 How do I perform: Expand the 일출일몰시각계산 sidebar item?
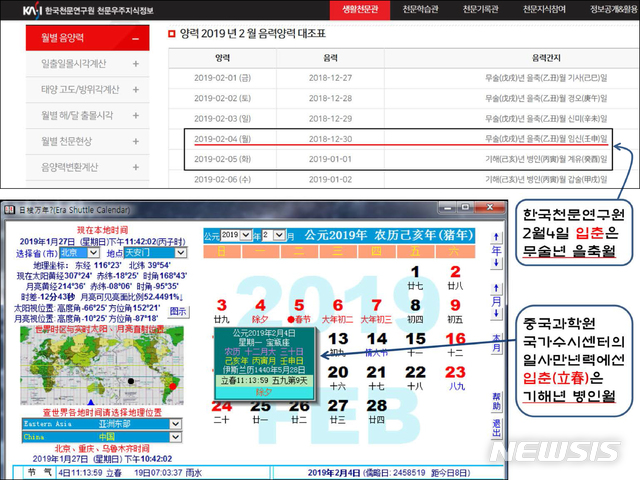click(135, 64)
